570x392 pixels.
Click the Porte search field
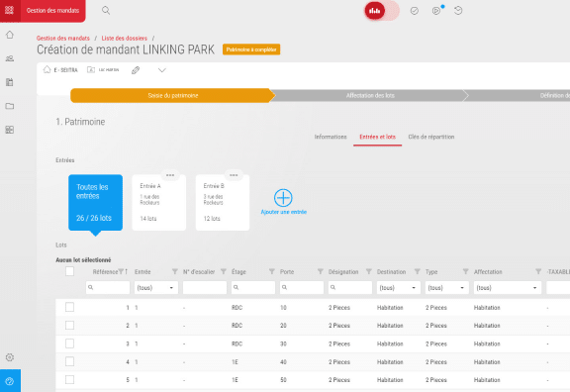pyautogui.click(x=302, y=288)
